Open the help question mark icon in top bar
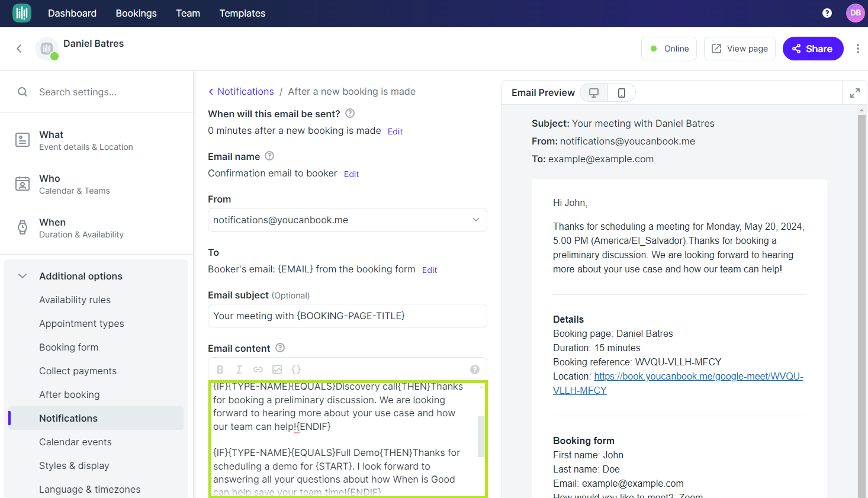 [x=827, y=13]
